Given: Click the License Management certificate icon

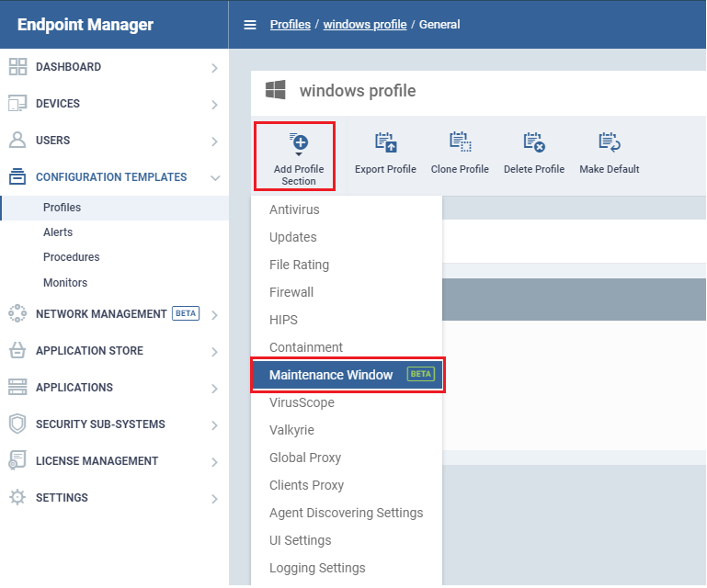Looking at the screenshot, I should 17,460.
